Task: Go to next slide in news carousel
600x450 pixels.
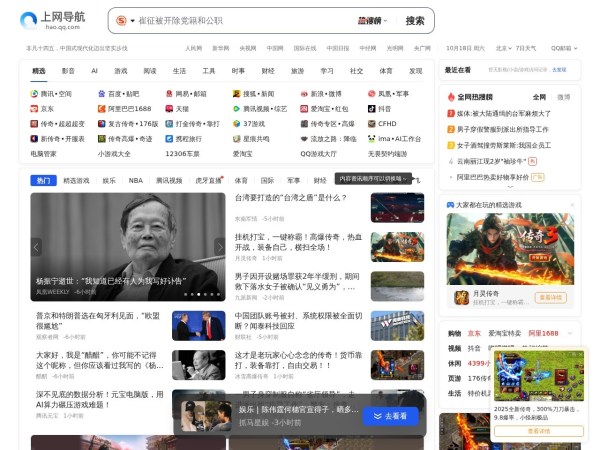Action: tap(220, 247)
